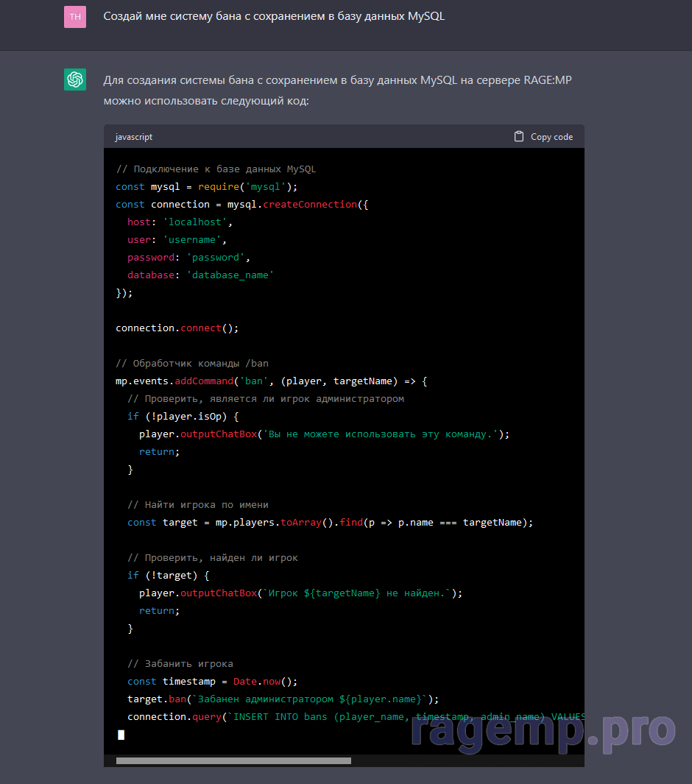This screenshot has height=784, width=692.
Task: Click the code line user: 'username'
Action: (177, 239)
